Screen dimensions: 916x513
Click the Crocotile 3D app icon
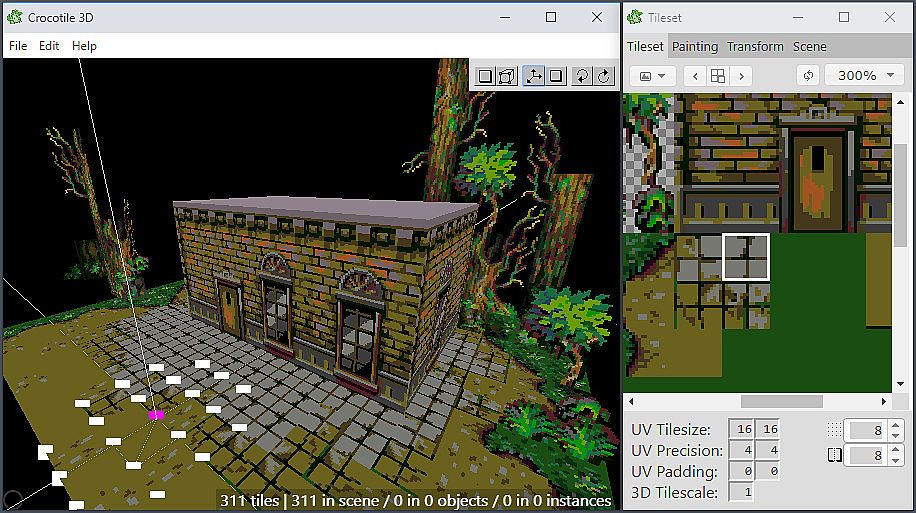15,18
